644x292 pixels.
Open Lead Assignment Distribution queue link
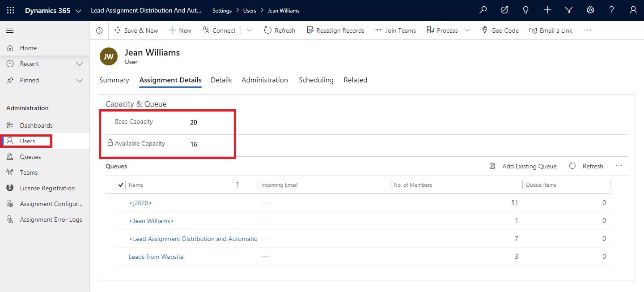(x=193, y=239)
